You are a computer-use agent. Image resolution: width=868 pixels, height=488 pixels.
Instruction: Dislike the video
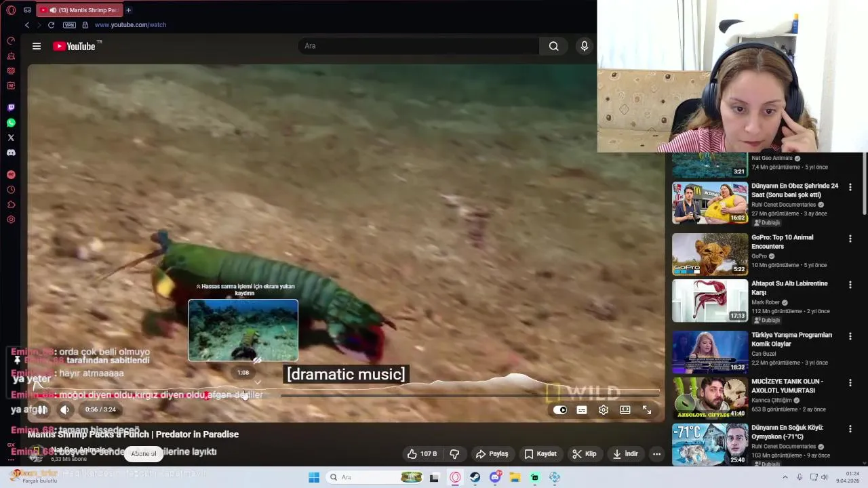455,454
